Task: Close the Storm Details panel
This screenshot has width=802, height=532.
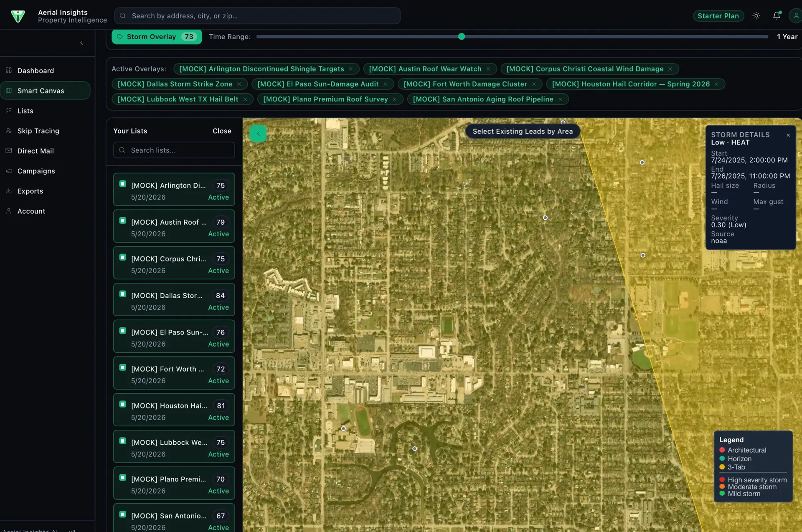Action: tap(788, 135)
